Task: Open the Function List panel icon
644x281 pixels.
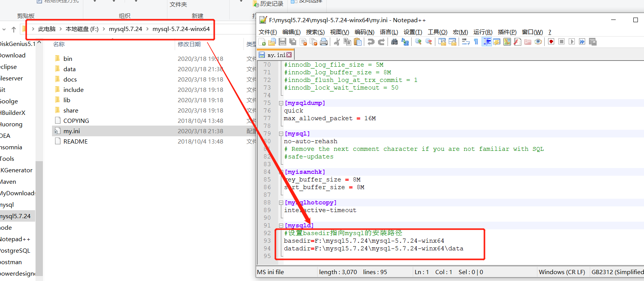Action: pos(517,42)
